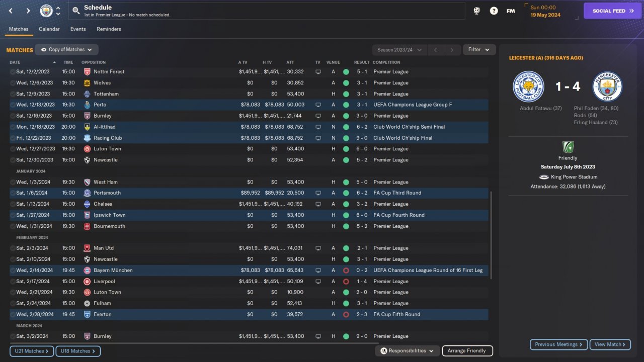Click the Tottenham club badge

point(87,94)
